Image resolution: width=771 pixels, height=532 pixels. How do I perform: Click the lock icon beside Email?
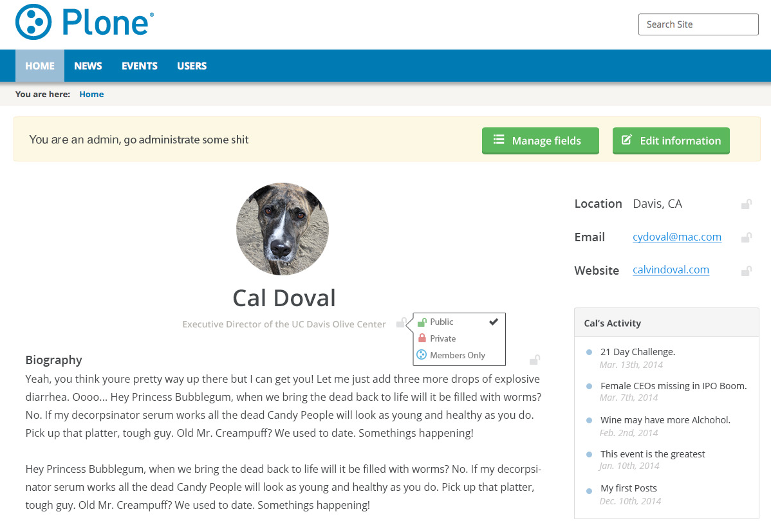coord(747,237)
